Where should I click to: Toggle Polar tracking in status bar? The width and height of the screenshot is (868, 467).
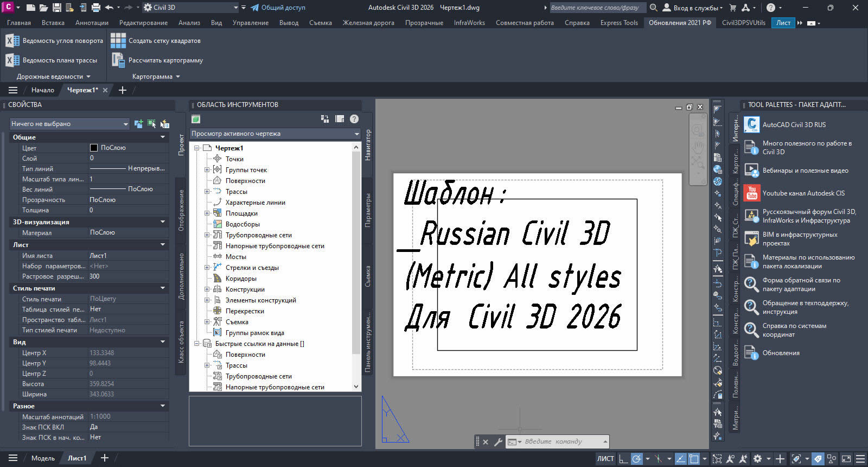637,459
